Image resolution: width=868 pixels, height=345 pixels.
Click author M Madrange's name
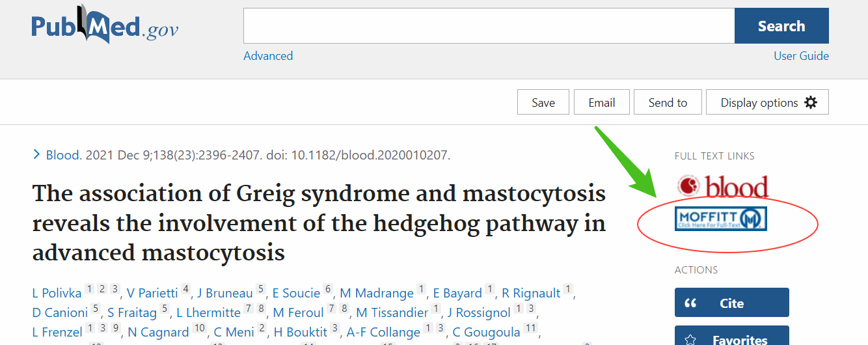point(377,294)
